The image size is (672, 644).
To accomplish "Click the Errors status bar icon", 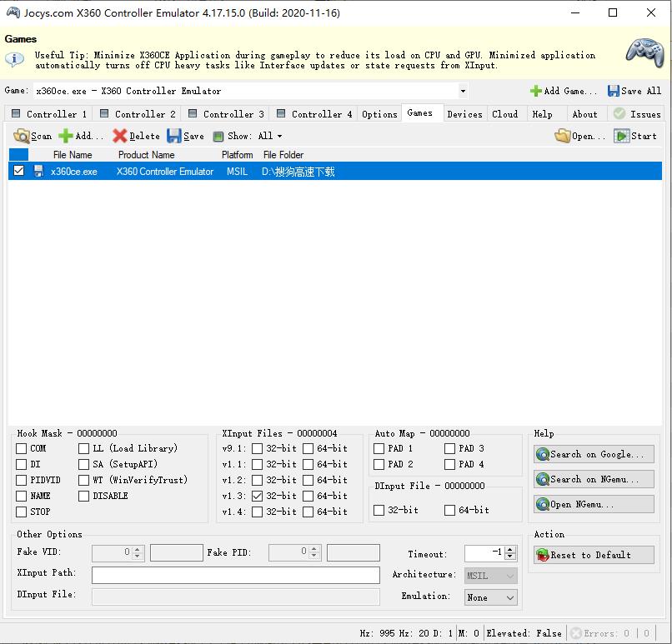I will click(576, 633).
